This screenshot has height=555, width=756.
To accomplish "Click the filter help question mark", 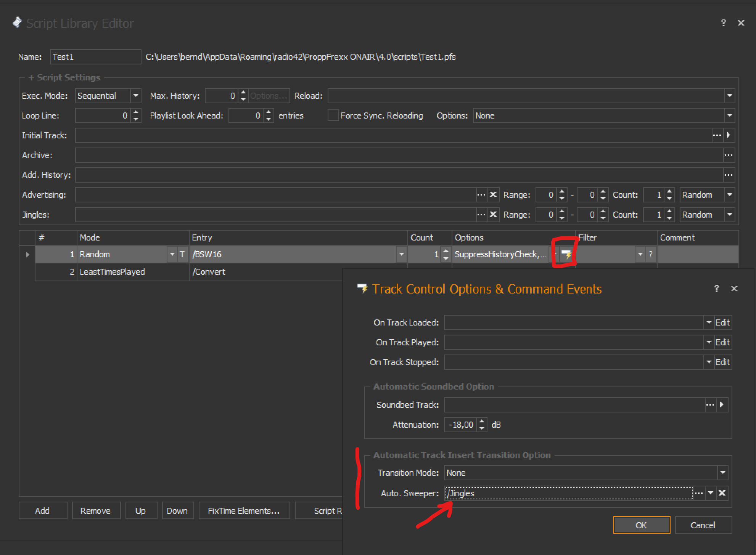I will [x=651, y=254].
